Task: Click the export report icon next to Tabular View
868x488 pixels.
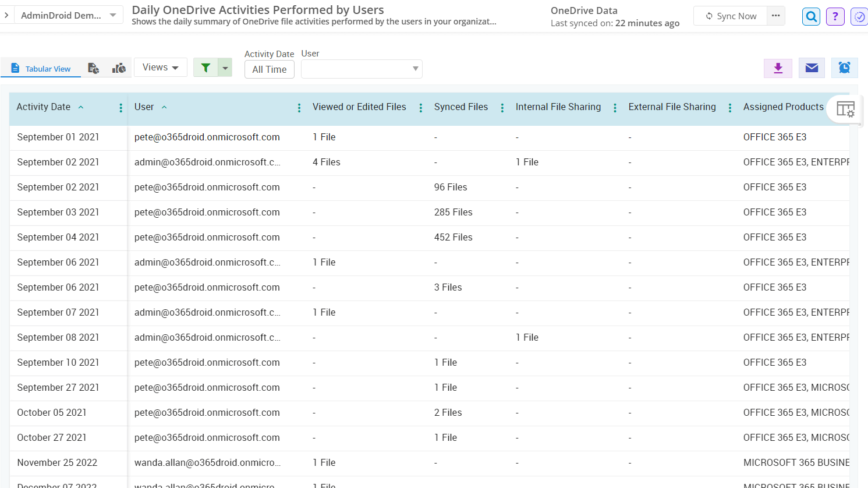Action: (93, 68)
